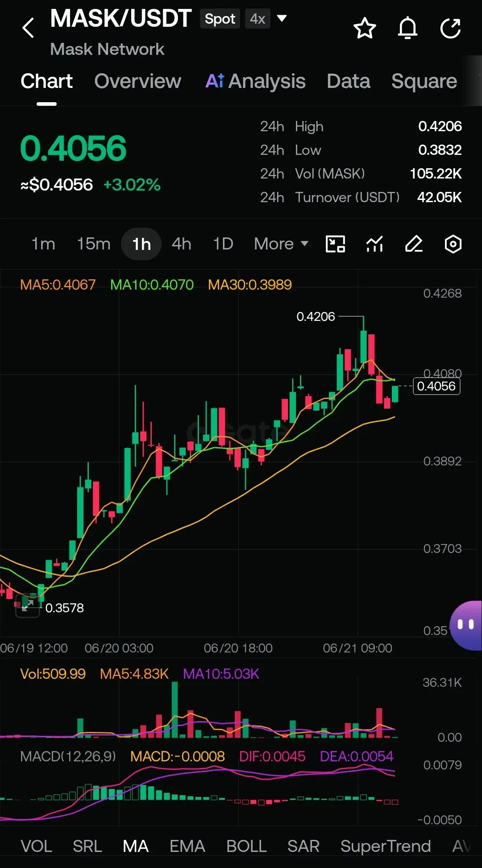Select the 4h timeframe
Viewport: 482px width, 868px height.
coord(182,244)
